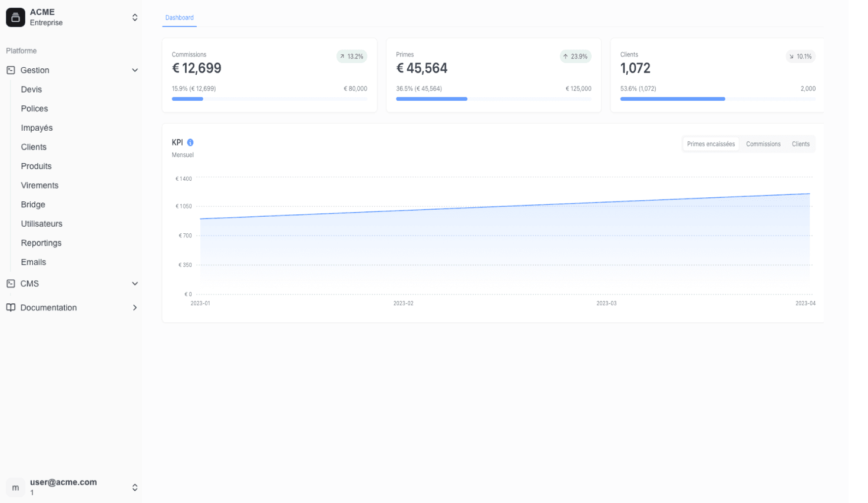Image resolution: width=868 pixels, height=503 pixels.
Task: Open the Emails section
Action: [x=33, y=262]
